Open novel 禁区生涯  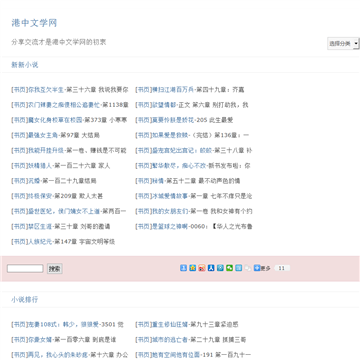click(x=40, y=226)
